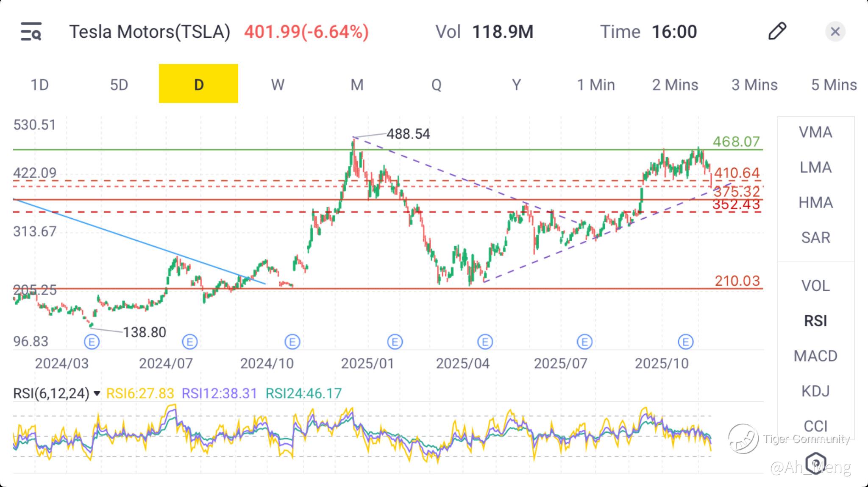Click the earnings marker near 2025/07
The image size is (868, 487).
click(584, 342)
